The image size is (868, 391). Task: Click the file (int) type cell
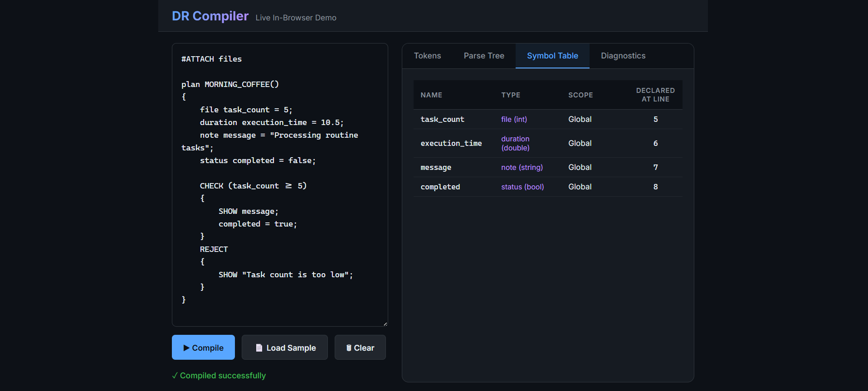click(514, 119)
